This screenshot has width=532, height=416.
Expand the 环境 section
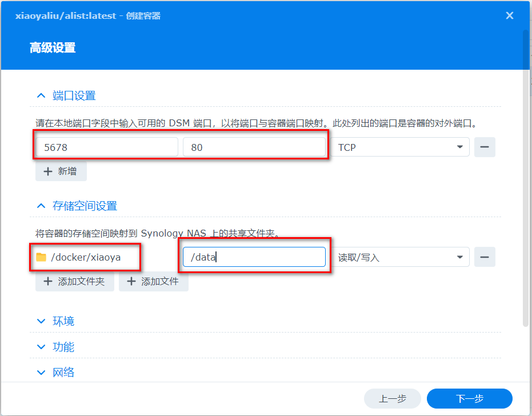point(41,321)
